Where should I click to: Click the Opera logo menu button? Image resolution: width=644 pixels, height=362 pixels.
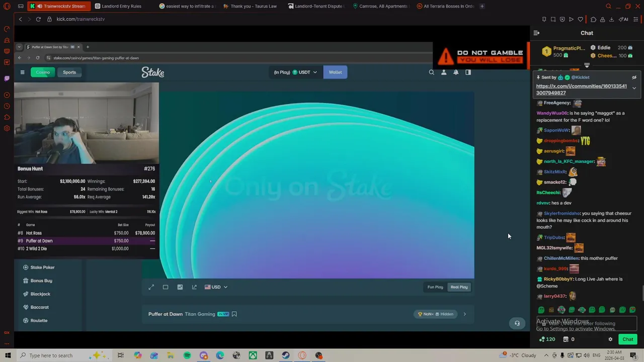tap(7, 6)
